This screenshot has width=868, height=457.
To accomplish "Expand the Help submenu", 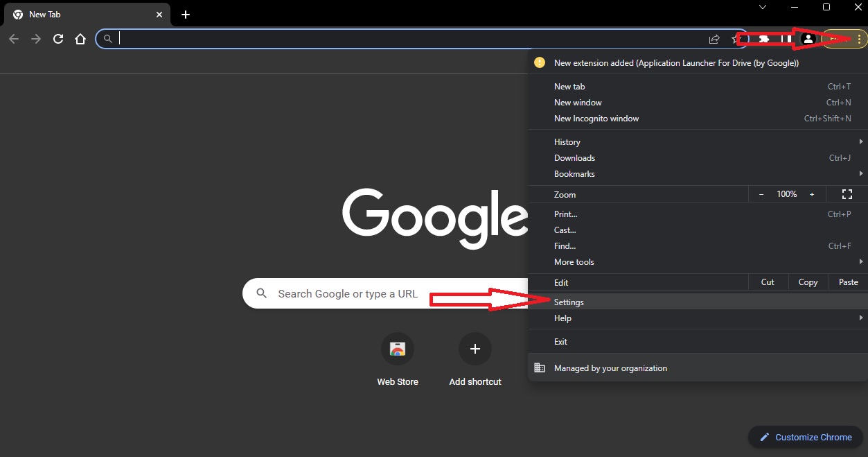I will [x=698, y=318].
